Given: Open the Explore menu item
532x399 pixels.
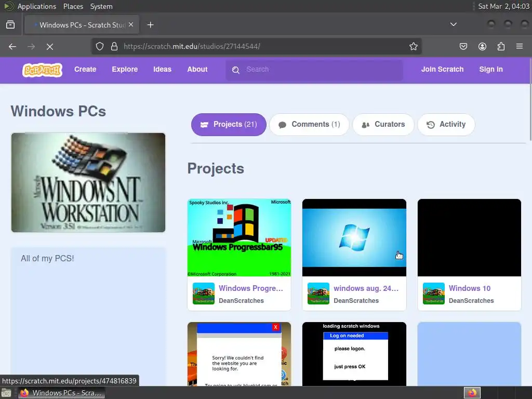Looking at the screenshot, I should [x=125, y=69].
